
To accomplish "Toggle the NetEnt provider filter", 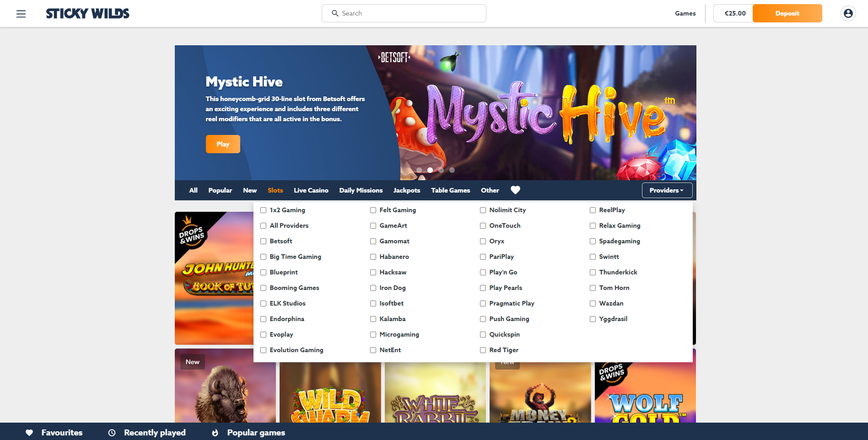I will tap(373, 350).
